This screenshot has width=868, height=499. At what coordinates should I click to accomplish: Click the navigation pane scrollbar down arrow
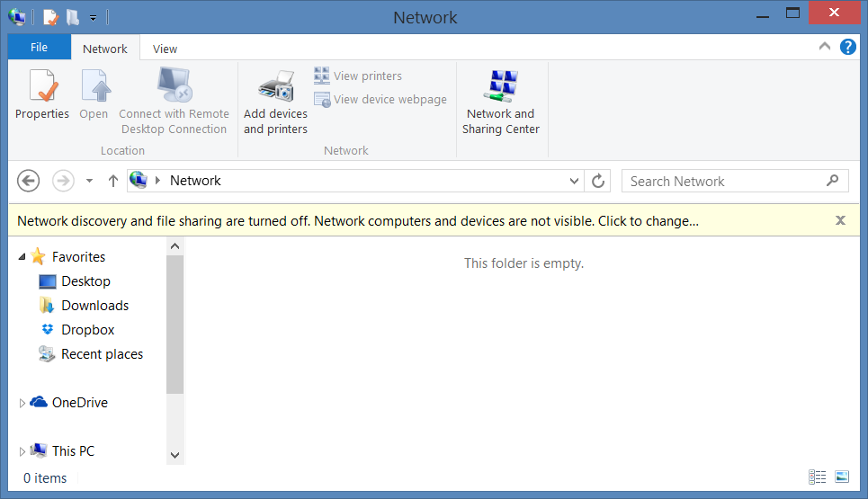click(x=174, y=455)
